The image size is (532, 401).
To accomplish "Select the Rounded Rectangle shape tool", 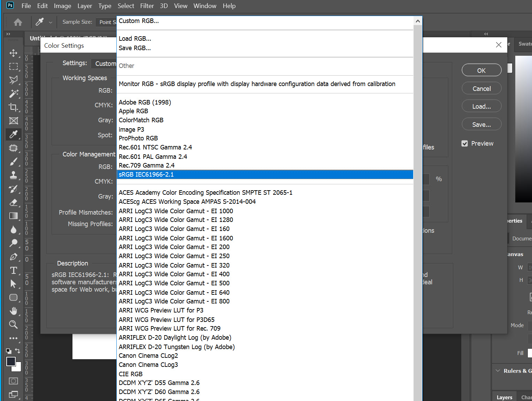I will coord(13,298).
